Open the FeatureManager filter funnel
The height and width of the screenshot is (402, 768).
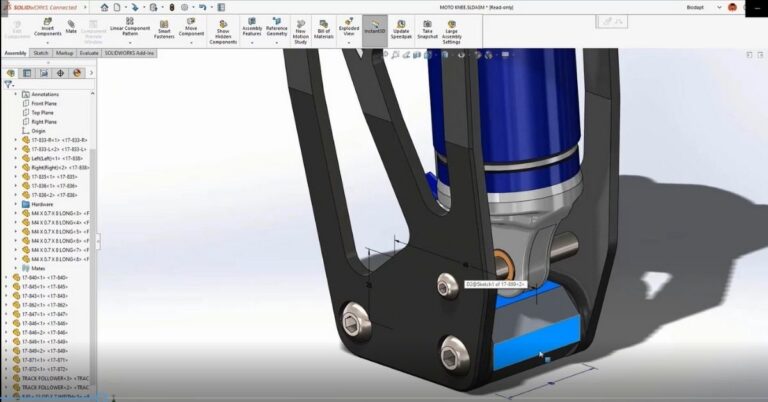pos(9,85)
